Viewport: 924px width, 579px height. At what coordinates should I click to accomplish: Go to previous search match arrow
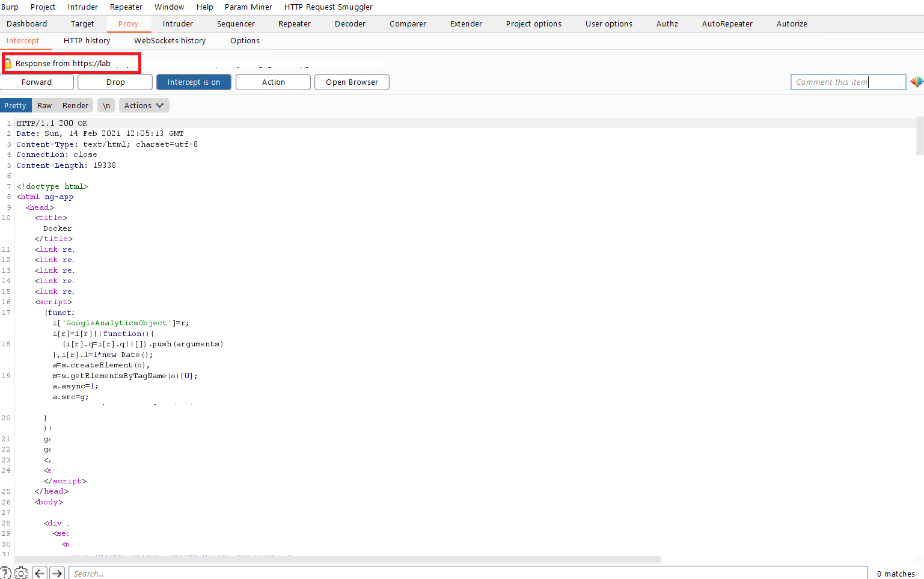pos(40,573)
